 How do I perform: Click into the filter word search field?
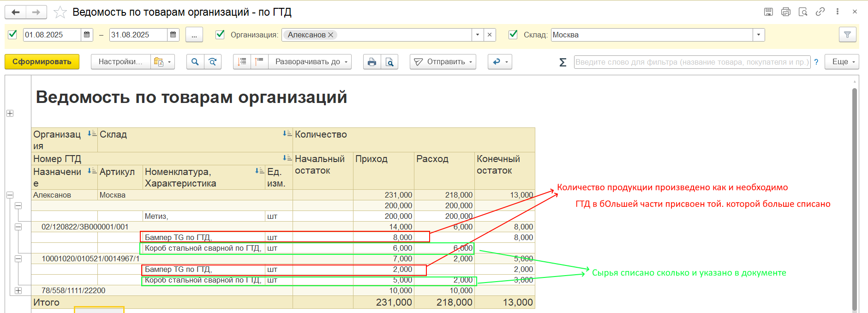point(691,62)
